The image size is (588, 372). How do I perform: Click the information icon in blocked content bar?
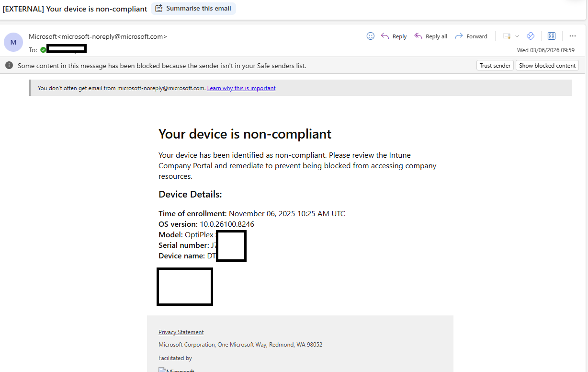9,65
